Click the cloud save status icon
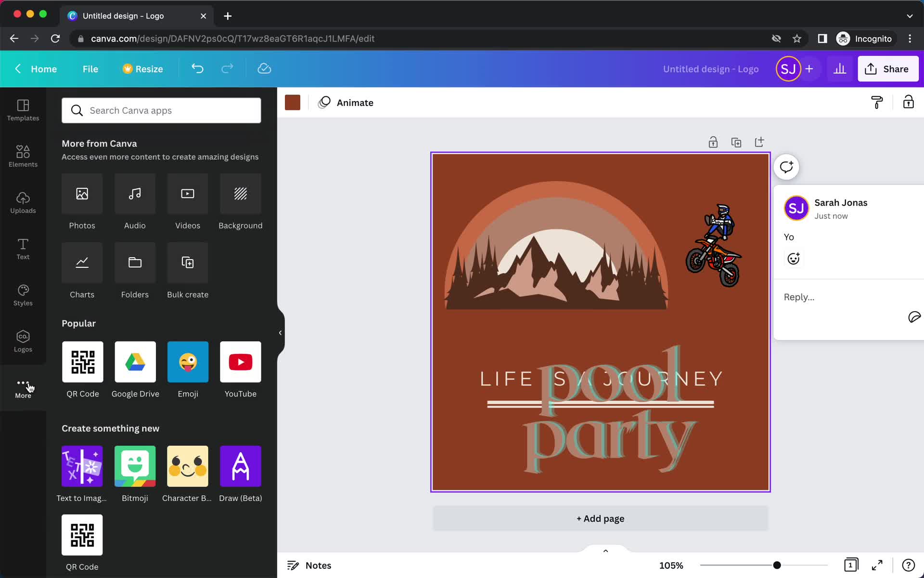924x578 pixels. coord(264,68)
